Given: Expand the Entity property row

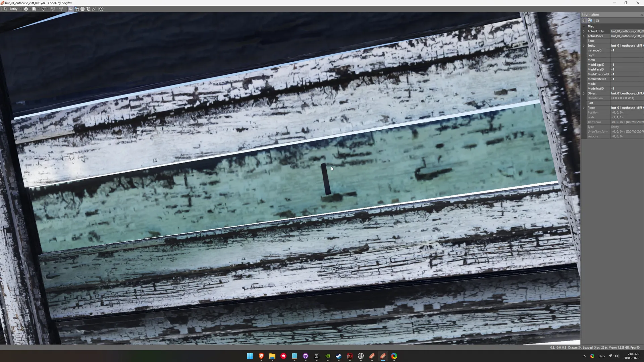Looking at the screenshot, I should (584, 46).
